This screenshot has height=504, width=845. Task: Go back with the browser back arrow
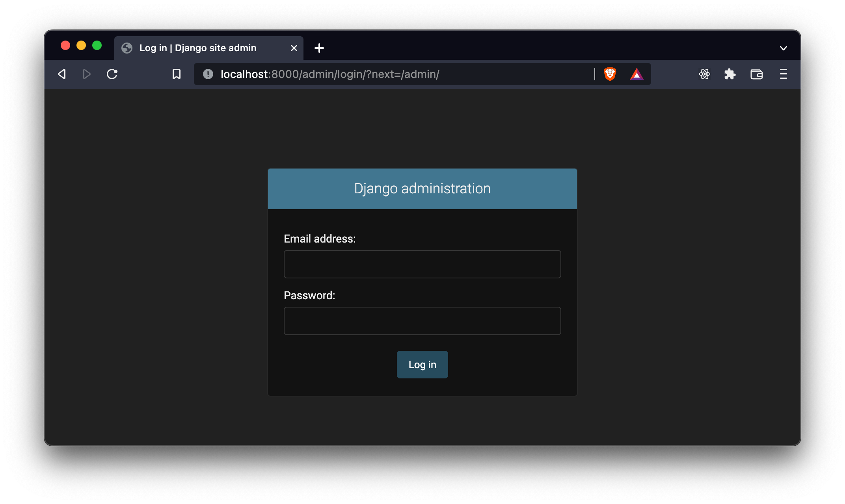62,74
